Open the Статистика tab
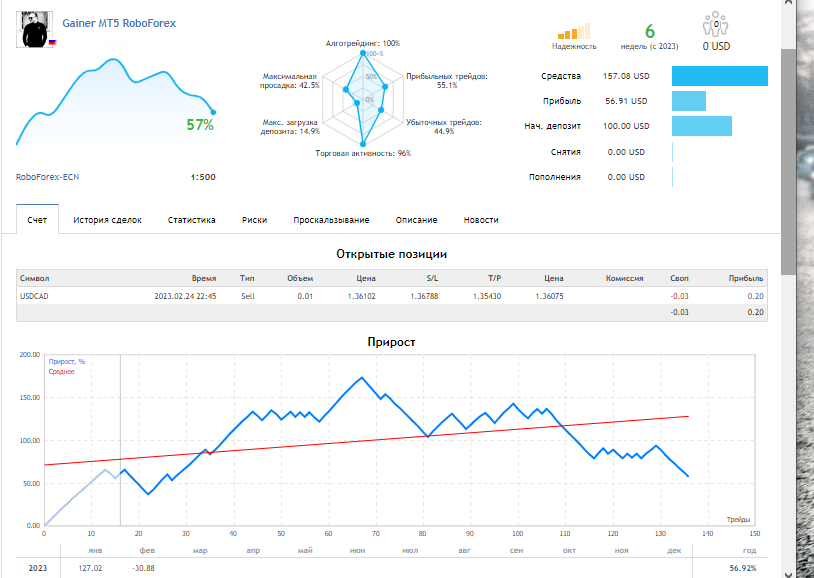Screen dimensions: 814x578 click(192, 220)
